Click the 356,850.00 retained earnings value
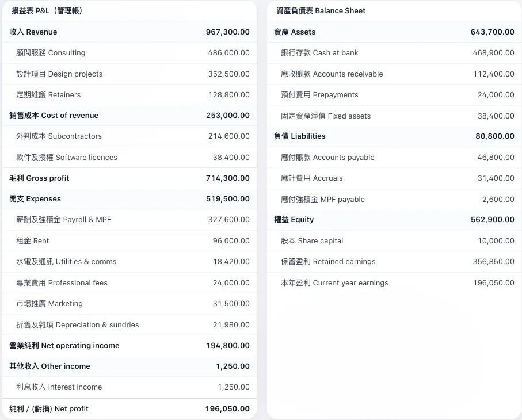 click(494, 262)
